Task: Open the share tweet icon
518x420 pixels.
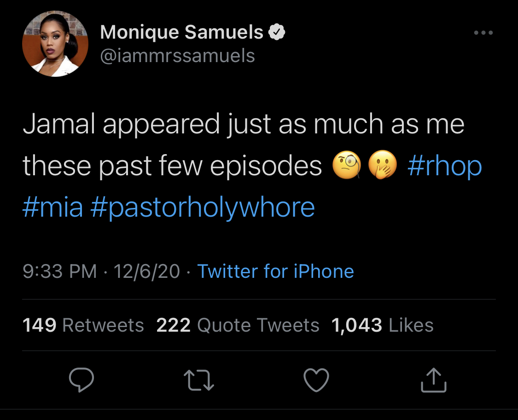Action: [x=433, y=380]
